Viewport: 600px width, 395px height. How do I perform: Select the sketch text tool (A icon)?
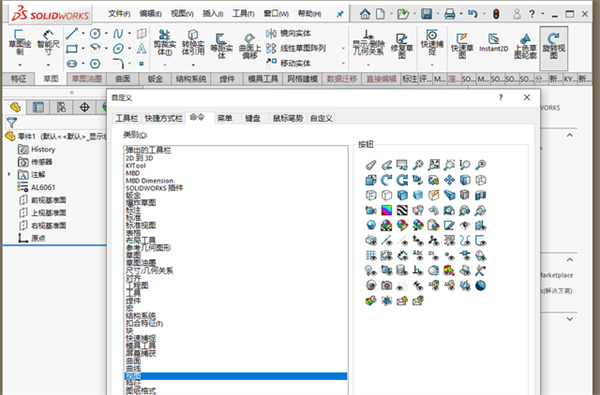point(141,49)
